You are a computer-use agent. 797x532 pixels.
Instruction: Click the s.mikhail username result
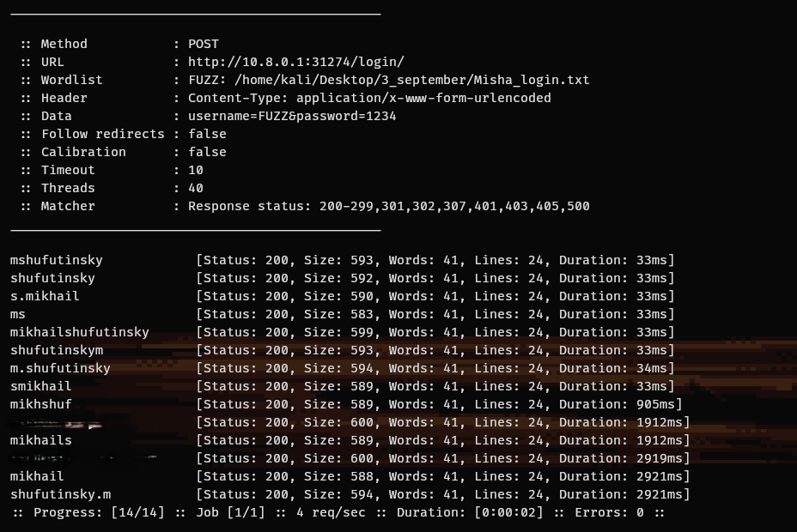[45, 296]
